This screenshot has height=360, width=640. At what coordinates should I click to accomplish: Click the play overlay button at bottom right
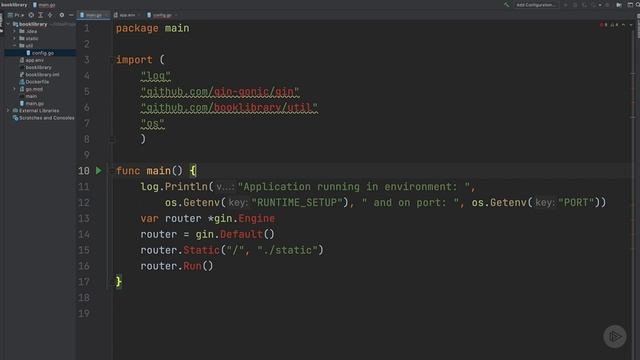[615, 336]
